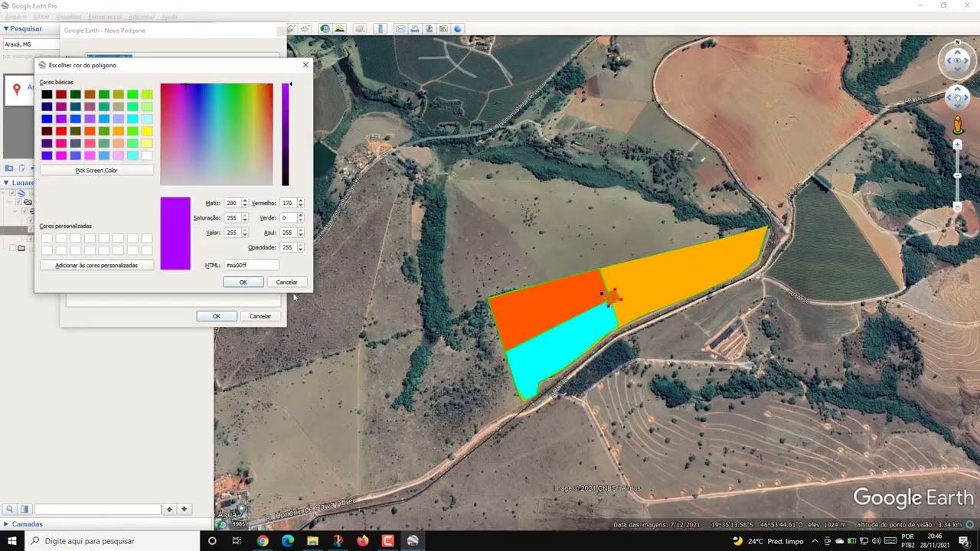The height and width of the screenshot is (551, 980).
Task: Click the move item up arrow
Action: click(x=169, y=509)
